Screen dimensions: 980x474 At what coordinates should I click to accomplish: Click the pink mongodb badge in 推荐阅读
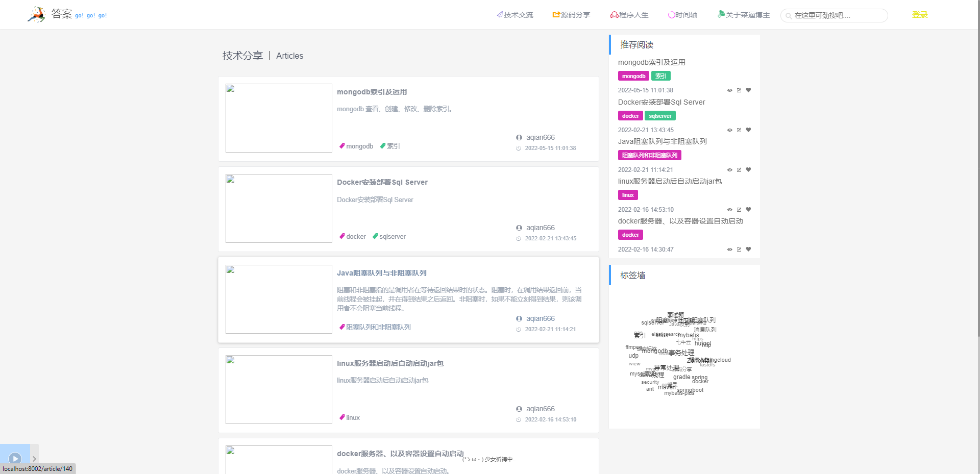(633, 76)
